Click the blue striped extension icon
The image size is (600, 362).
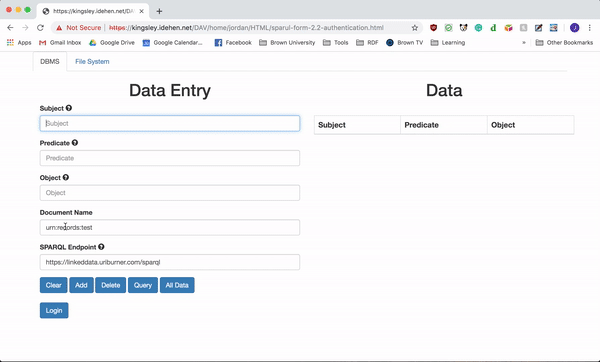[x=553, y=28]
